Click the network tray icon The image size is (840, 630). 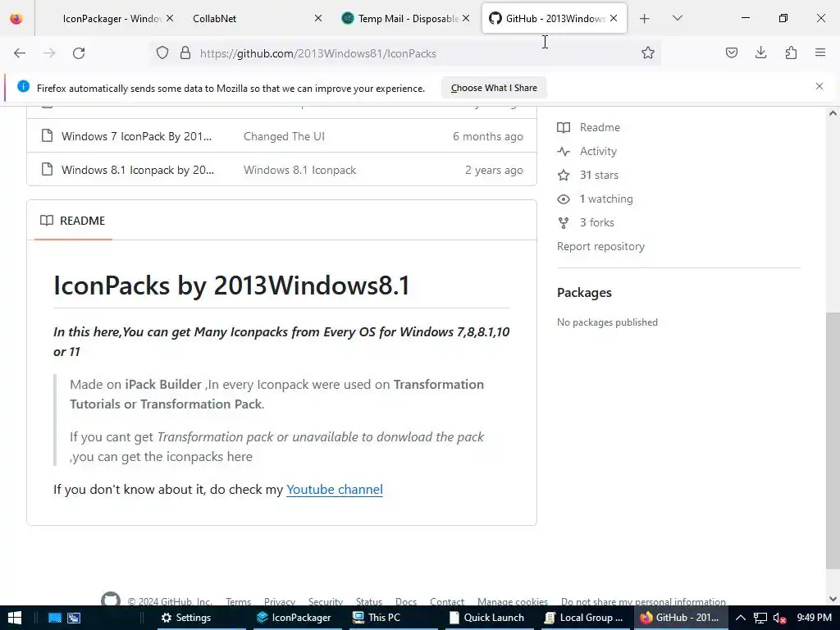760,618
